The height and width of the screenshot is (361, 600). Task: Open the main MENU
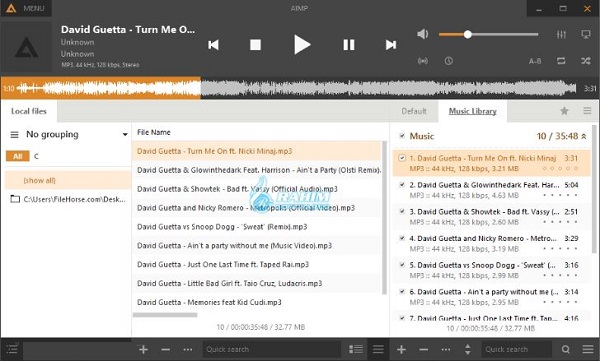[26, 8]
